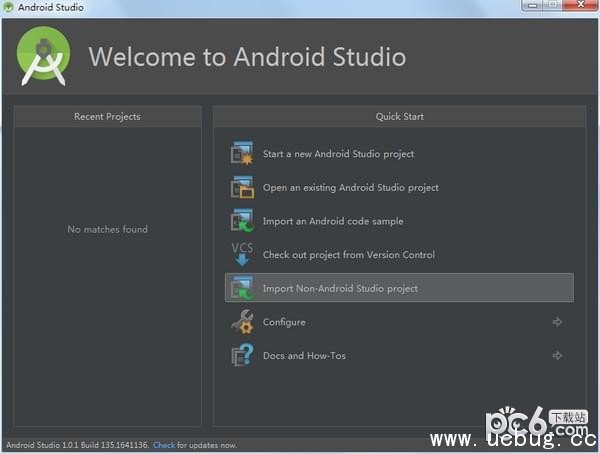Click the new Android Studio project icon

click(x=242, y=153)
